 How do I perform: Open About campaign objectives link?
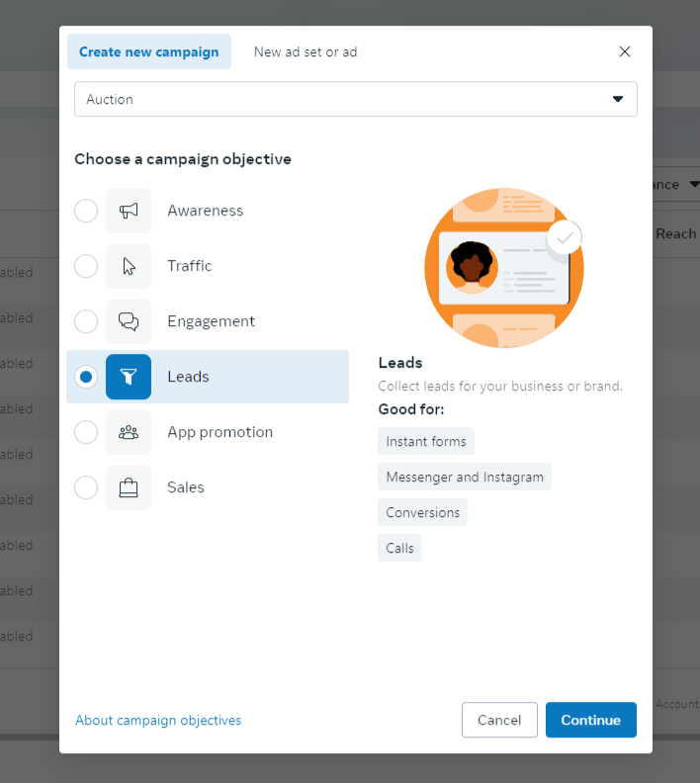(158, 721)
